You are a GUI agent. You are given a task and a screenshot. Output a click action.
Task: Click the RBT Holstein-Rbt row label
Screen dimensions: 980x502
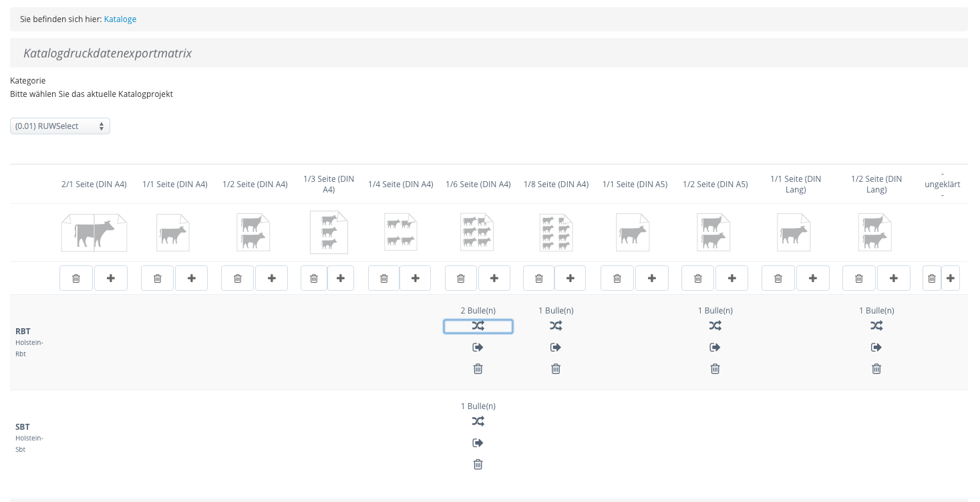23,332
